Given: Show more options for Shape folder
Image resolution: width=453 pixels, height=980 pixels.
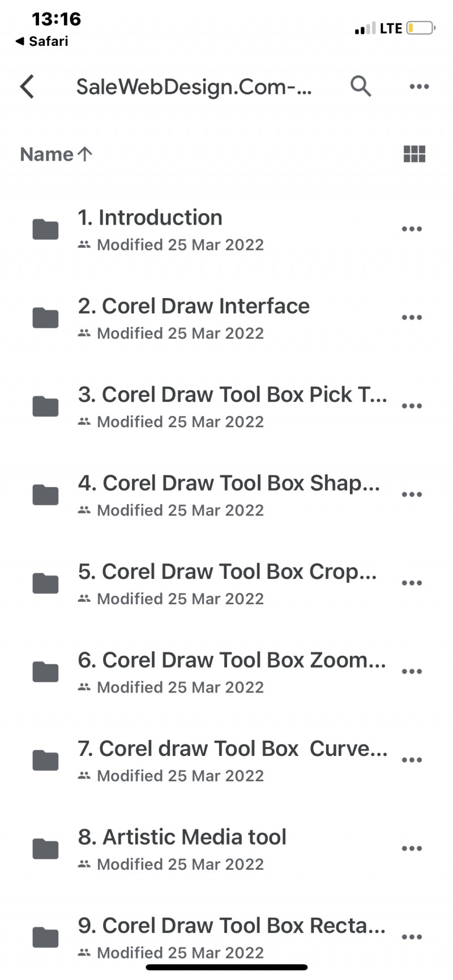Looking at the screenshot, I should click(412, 495).
